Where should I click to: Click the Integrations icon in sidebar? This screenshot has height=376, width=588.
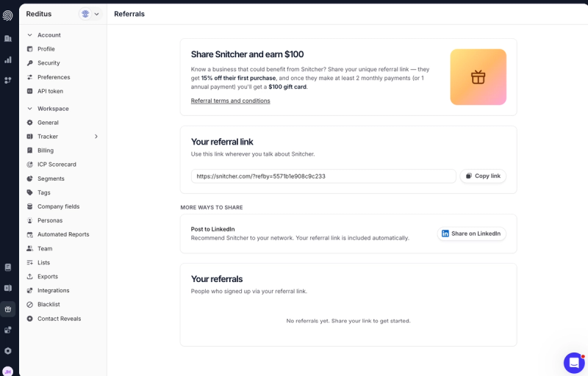pos(30,290)
